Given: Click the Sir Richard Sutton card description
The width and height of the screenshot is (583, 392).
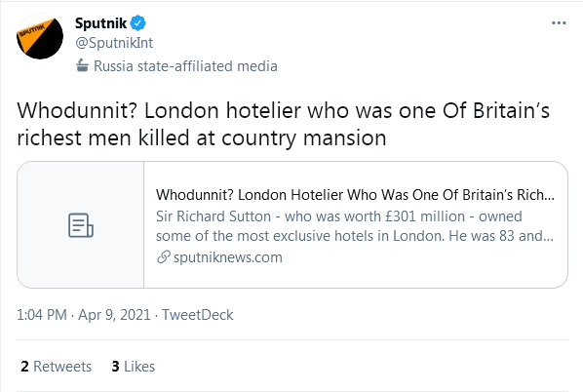Looking at the screenshot, I should coord(355,226).
